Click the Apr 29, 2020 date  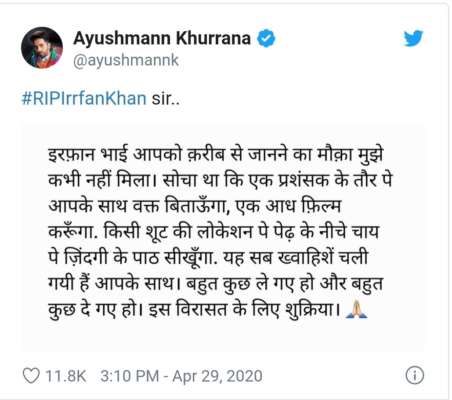217,376
